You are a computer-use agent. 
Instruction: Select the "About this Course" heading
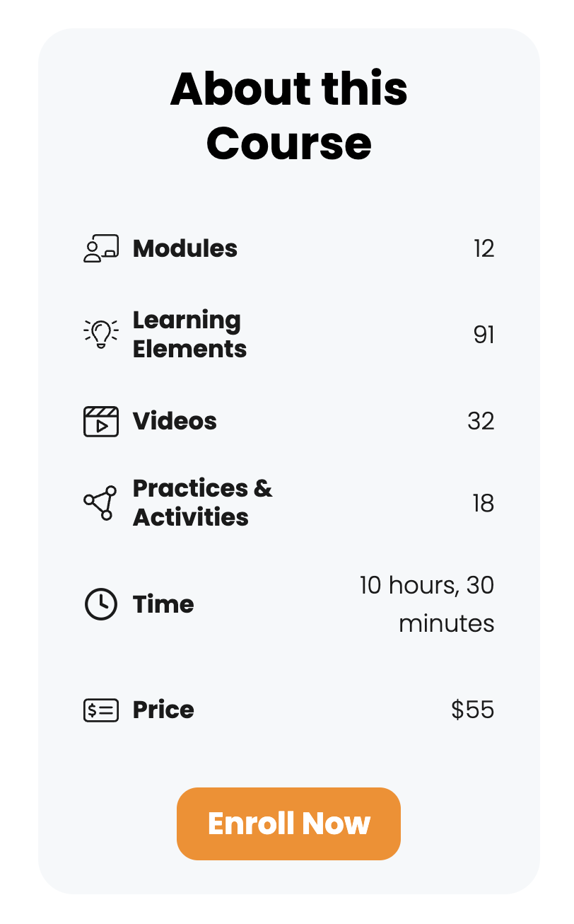[x=288, y=115]
